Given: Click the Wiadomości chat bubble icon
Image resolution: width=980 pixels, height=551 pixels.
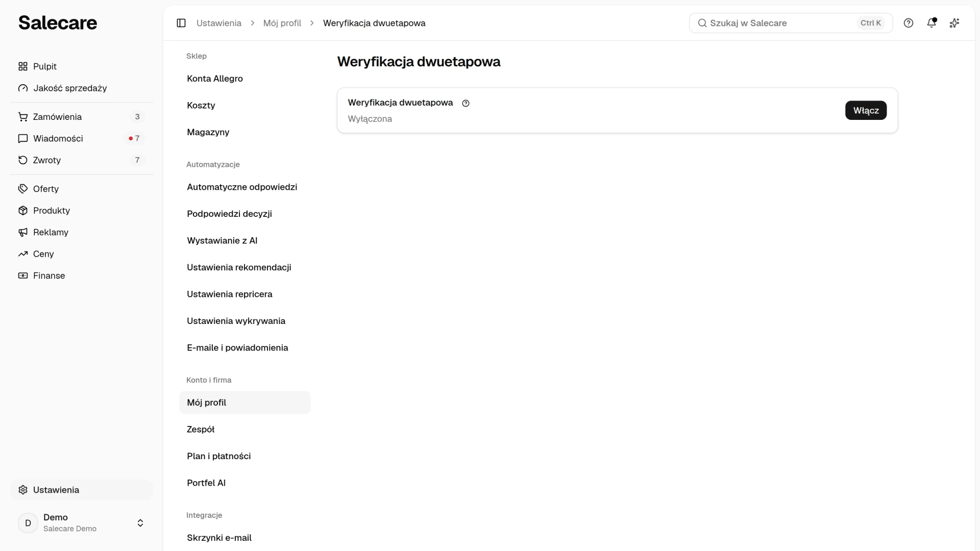Looking at the screenshot, I should click(x=23, y=139).
